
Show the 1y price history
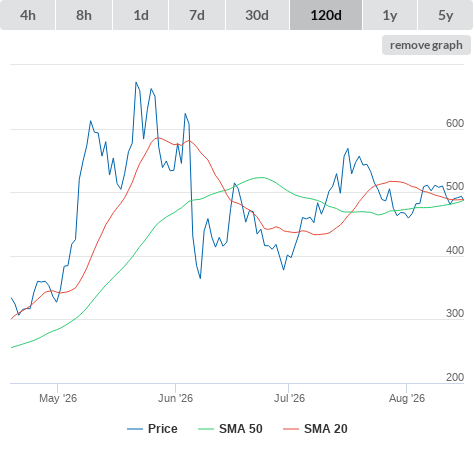(x=390, y=15)
